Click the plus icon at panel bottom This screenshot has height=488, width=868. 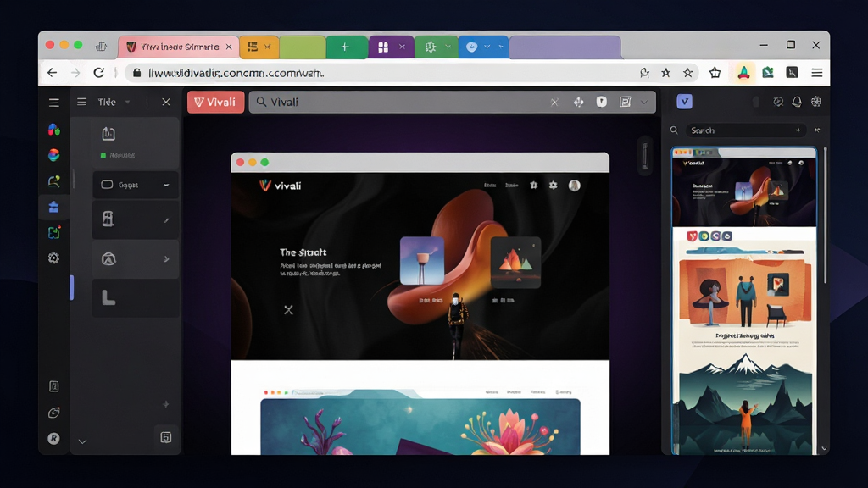(x=165, y=404)
